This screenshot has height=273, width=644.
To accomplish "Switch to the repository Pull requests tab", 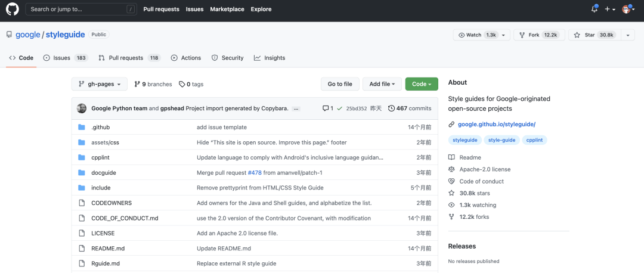I will [x=130, y=58].
